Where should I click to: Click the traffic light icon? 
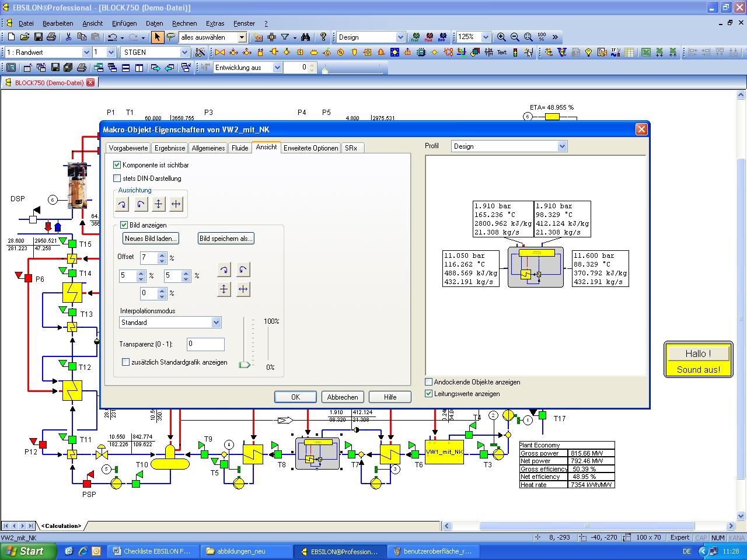click(x=515, y=52)
